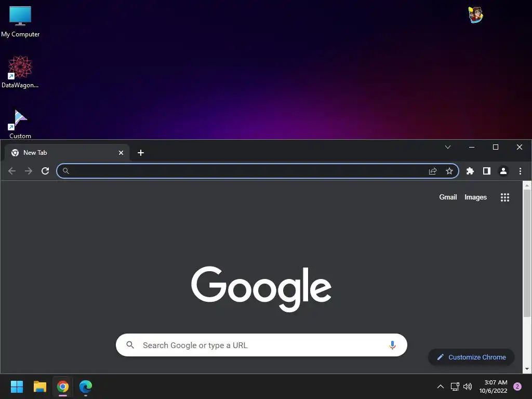Open the volume speaker icon

(x=468, y=387)
